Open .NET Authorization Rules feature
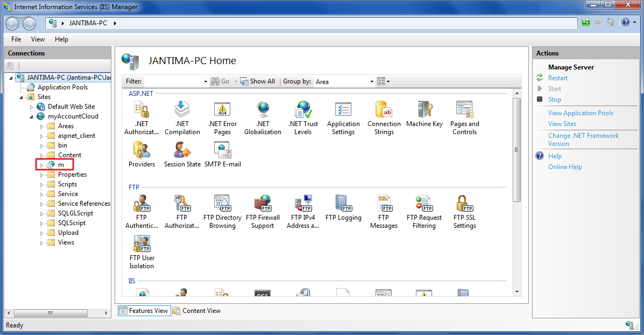This screenshot has height=335, width=644. click(141, 118)
